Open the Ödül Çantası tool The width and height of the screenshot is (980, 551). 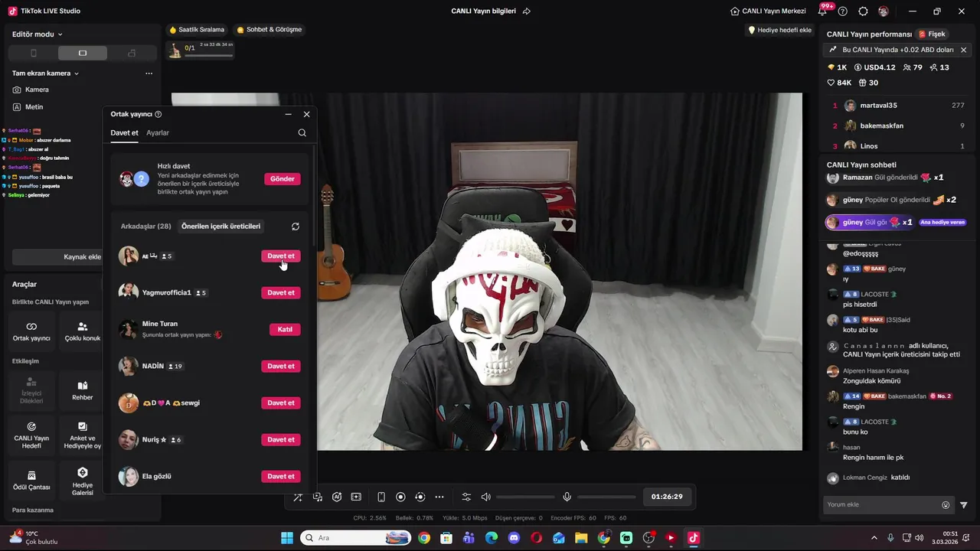pyautogui.click(x=31, y=480)
